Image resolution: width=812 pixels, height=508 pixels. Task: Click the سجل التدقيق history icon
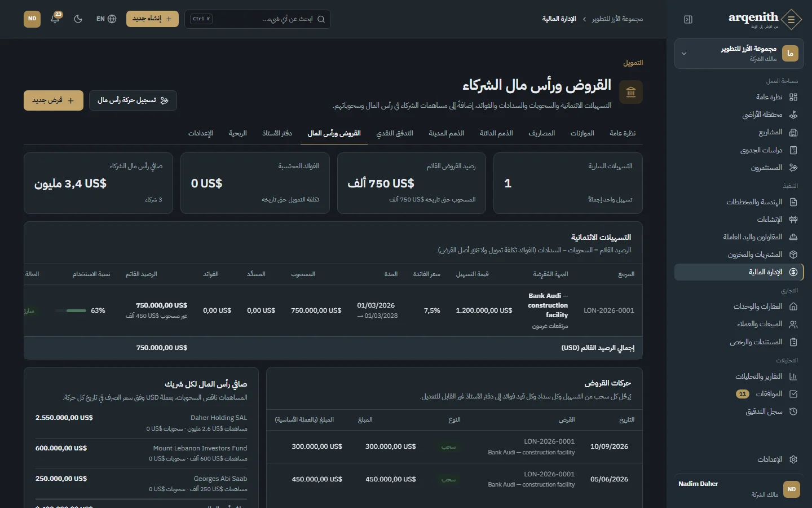coord(793,411)
